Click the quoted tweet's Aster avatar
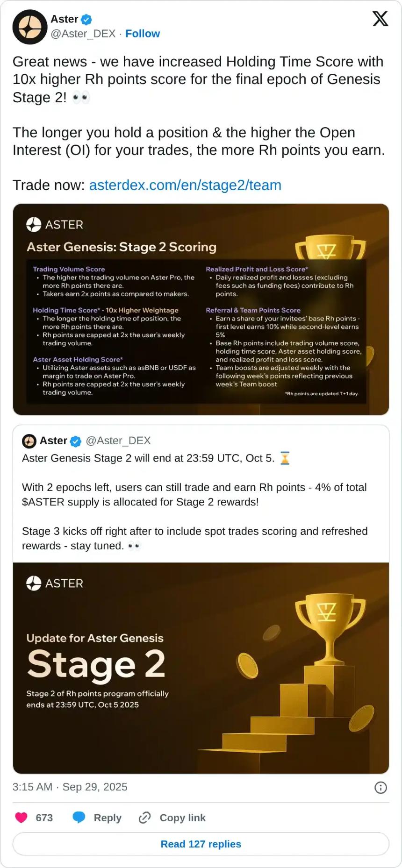Image resolution: width=402 pixels, height=868 pixels. tap(29, 441)
